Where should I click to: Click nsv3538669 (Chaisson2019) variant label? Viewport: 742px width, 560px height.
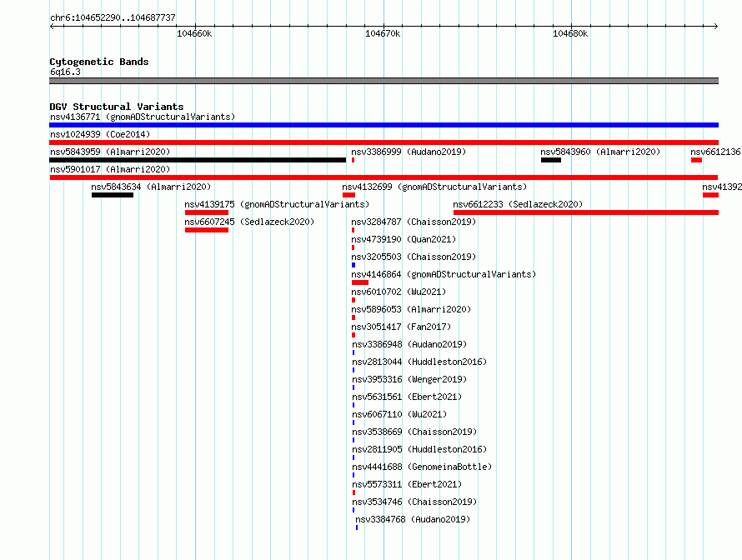tap(414, 432)
